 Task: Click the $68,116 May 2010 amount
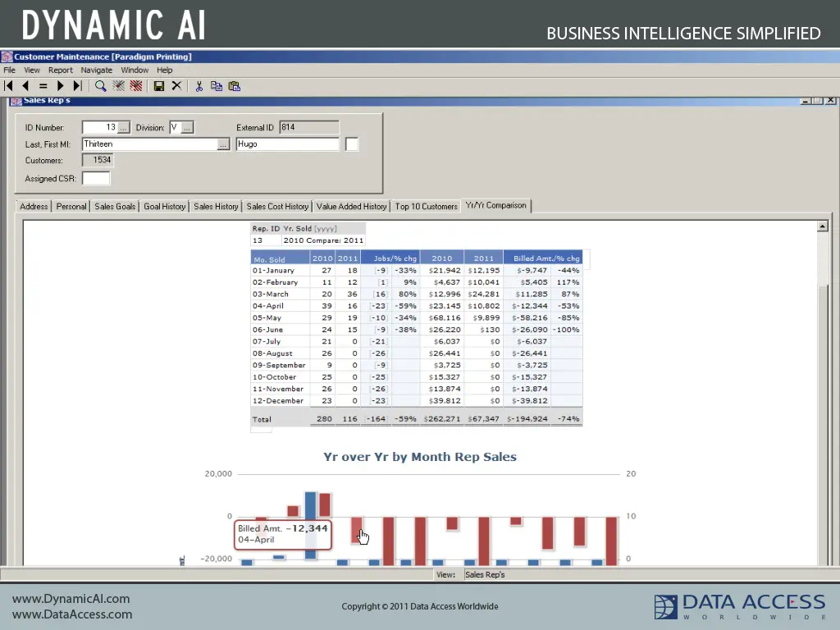(445, 317)
